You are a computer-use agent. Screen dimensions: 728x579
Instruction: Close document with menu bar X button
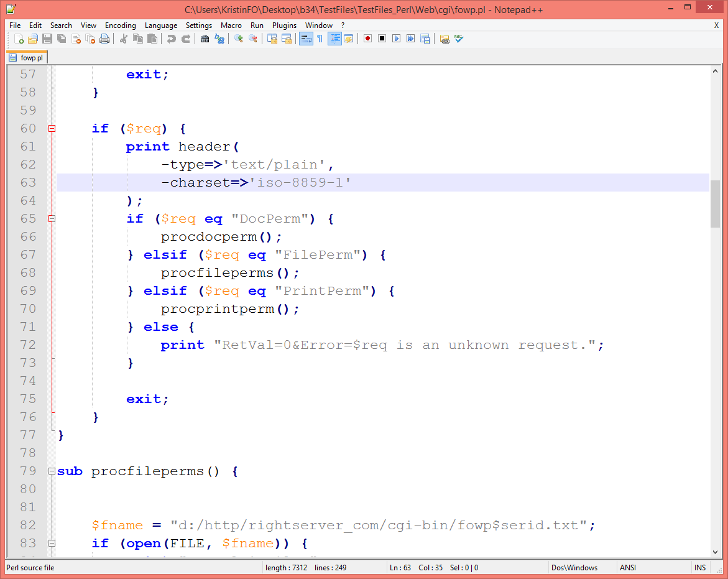(716, 25)
